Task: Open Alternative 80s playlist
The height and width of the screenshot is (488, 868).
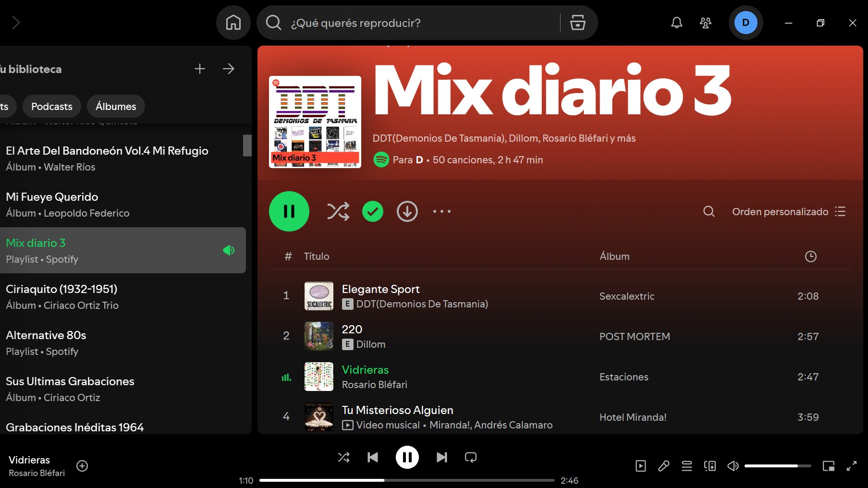Action: (123, 343)
